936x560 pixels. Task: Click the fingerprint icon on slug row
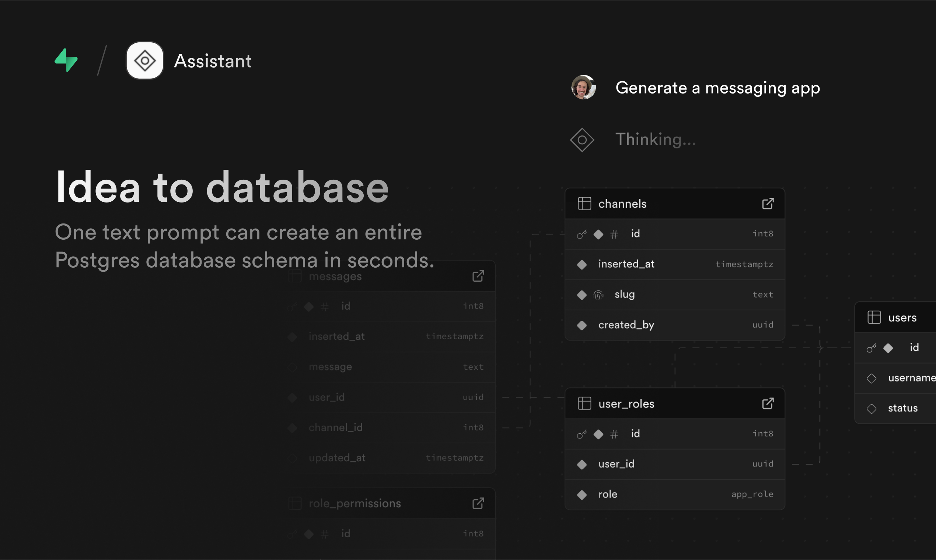click(598, 295)
